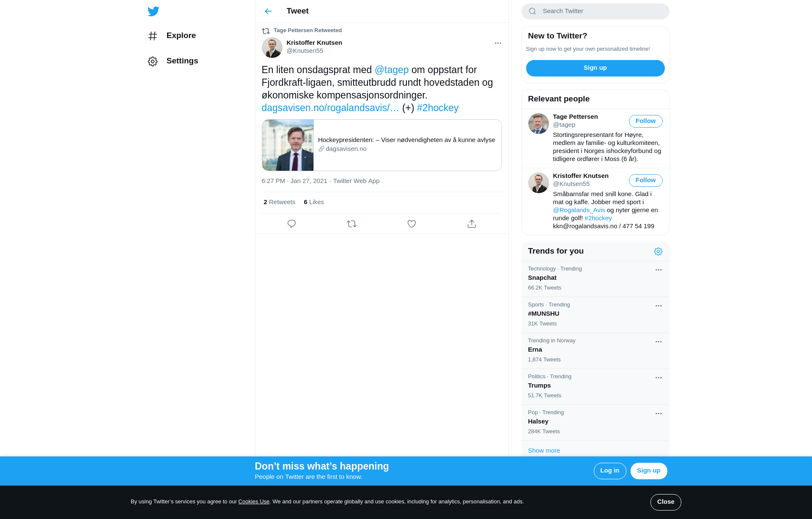Viewport: 812px width, 519px height.
Task: Open the #2hockey hashtag in tweet
Action: [437, 108]
